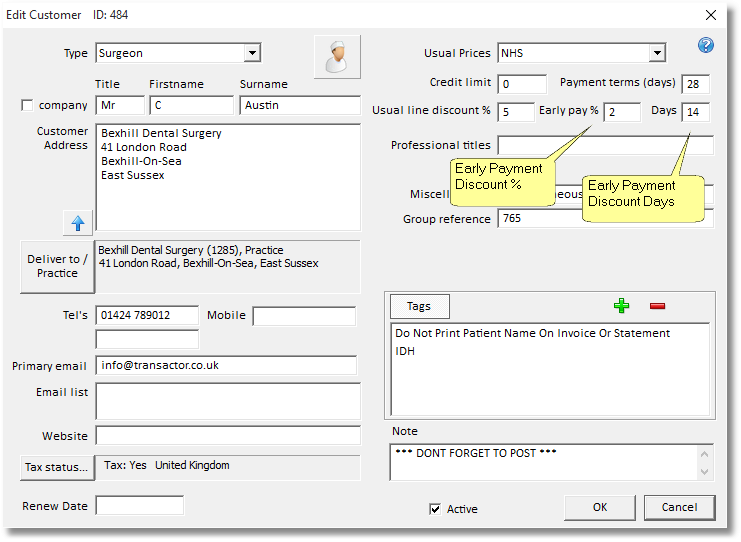Click the Primary email input field
The height and width of the screenshot is (542, 741).
click(226, 365)
